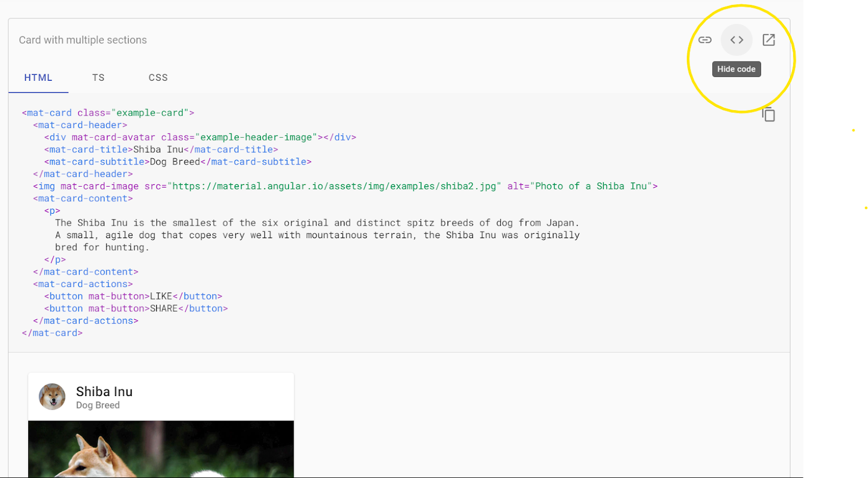Click the mat-card-subtitle Dog Breed code line

[177, 162]
